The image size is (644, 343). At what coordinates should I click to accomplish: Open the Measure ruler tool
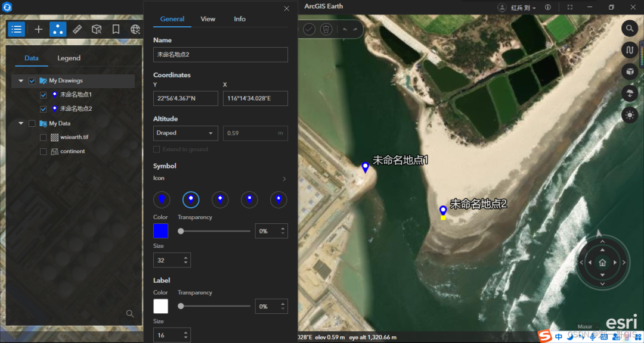pos(77,29)
